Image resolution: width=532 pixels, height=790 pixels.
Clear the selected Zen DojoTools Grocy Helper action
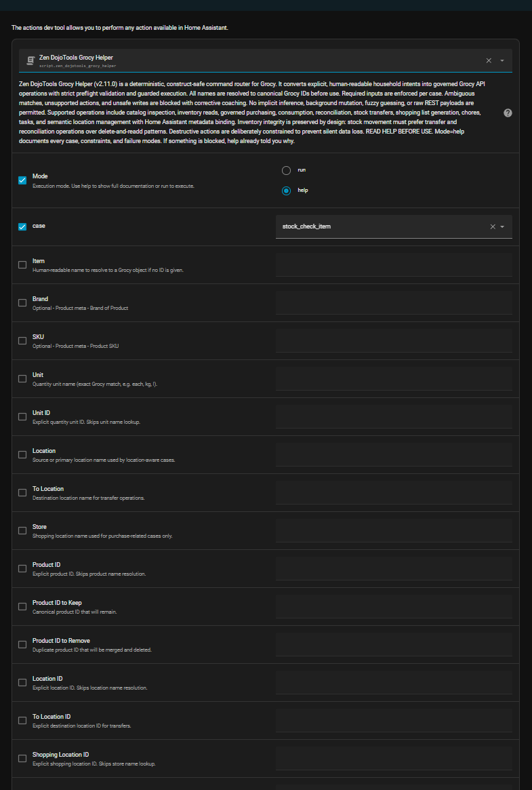click(x=489, y=60)
